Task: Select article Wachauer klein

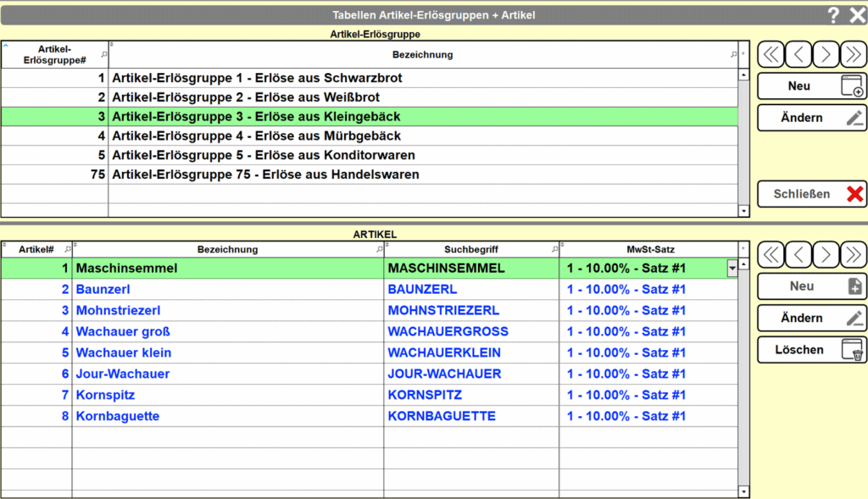Action: tap(227, 352)
